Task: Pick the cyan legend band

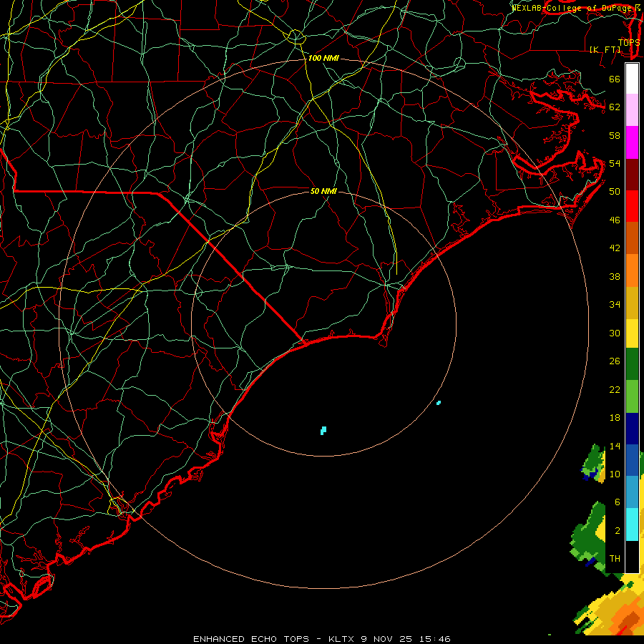Action: (x=632, y=525)
